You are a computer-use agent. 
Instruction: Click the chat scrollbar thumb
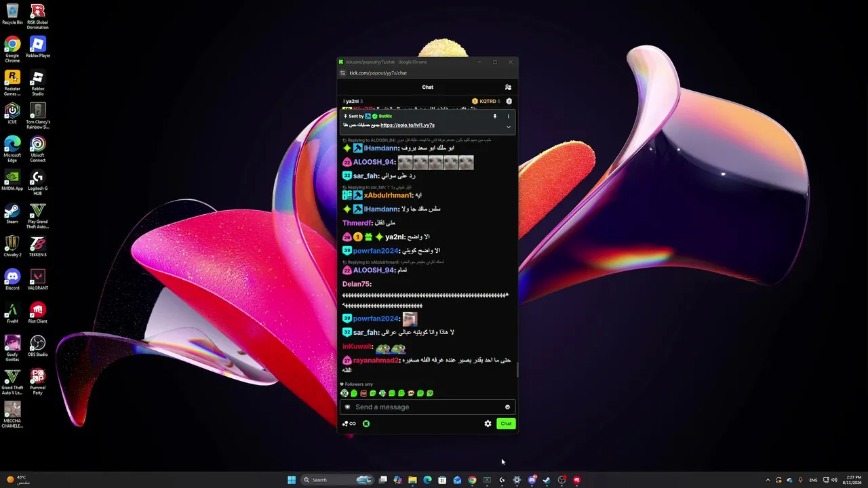click(517, 370)
